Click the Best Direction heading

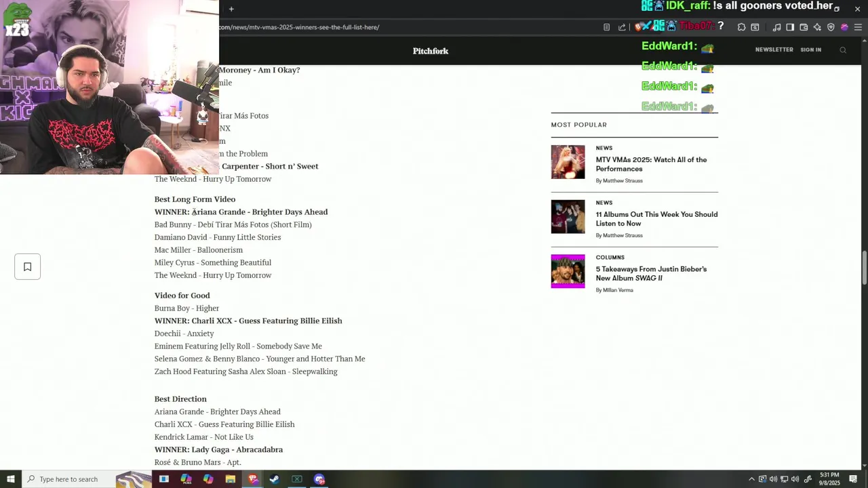tap(180, 399)
